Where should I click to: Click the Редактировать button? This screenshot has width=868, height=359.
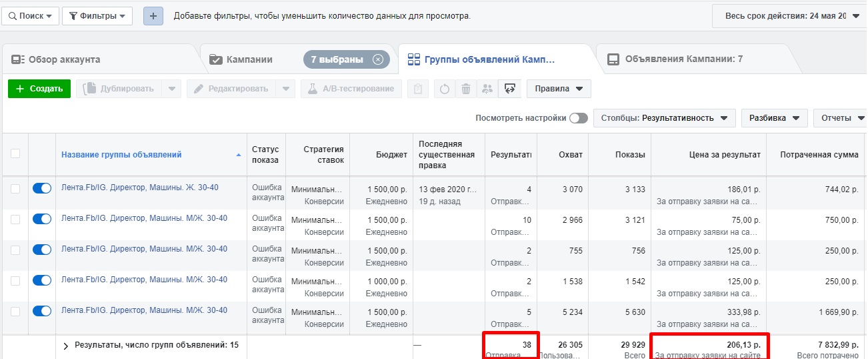232,89
